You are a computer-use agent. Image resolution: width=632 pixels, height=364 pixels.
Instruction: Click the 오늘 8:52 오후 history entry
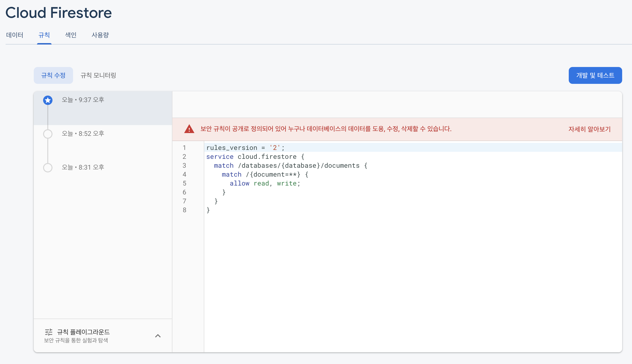click(x=83, y=134)
